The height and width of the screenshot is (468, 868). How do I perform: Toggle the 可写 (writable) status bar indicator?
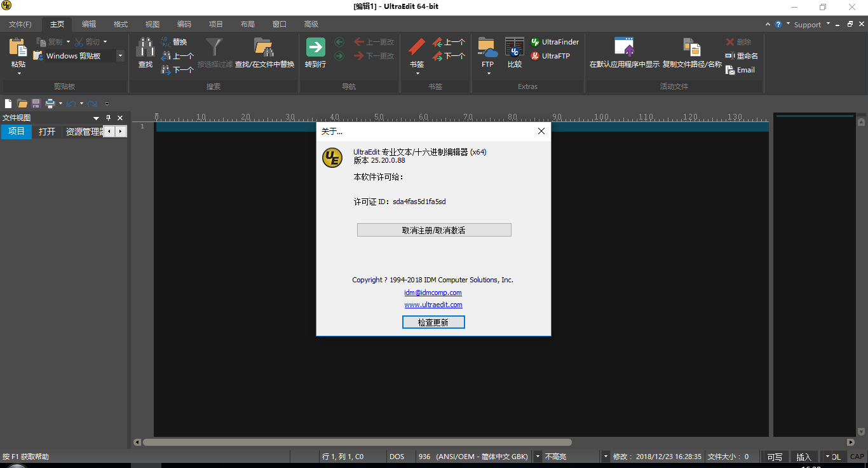[775, 457]
